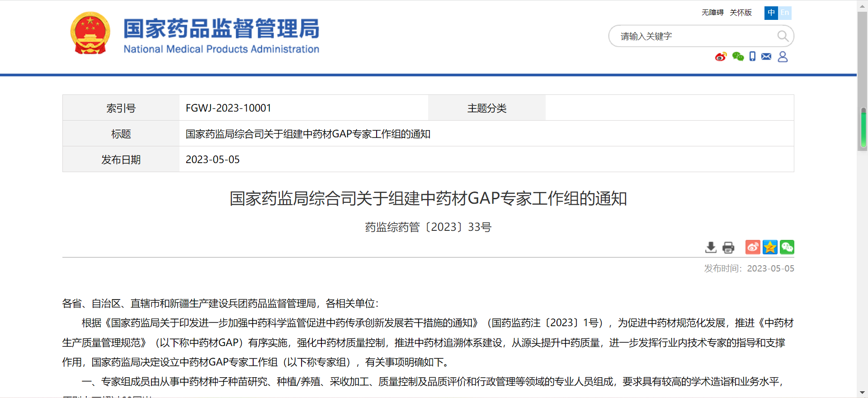Open the header Weibo icon
Image resolution: width=868 pixels, height=398 pixels.
(721, 56)
